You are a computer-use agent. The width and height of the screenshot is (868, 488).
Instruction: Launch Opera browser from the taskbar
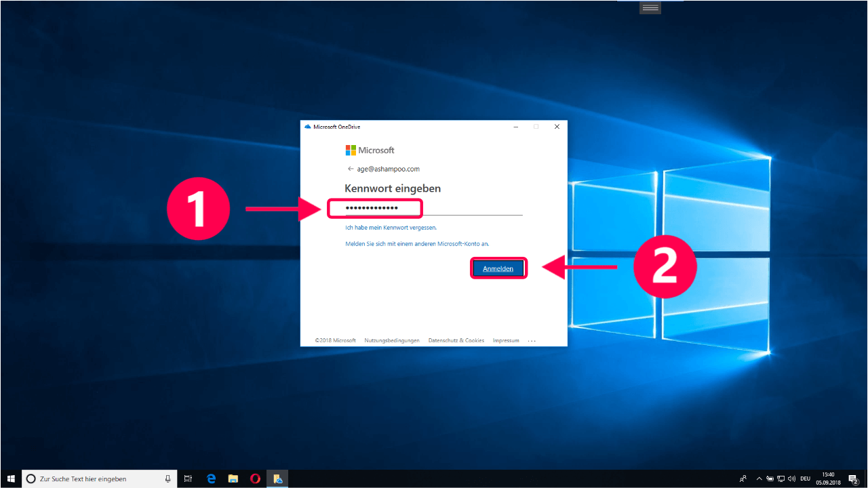click(255, 479)
